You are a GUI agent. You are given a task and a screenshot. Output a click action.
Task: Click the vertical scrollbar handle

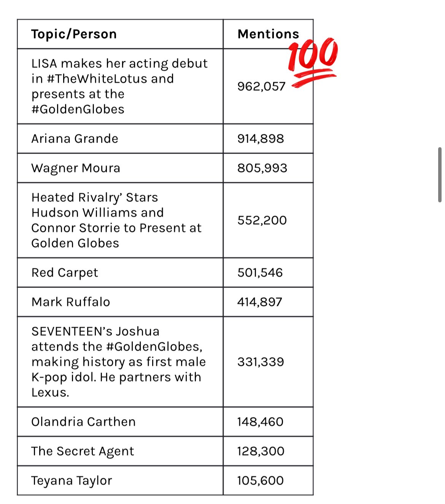(440, 175)
